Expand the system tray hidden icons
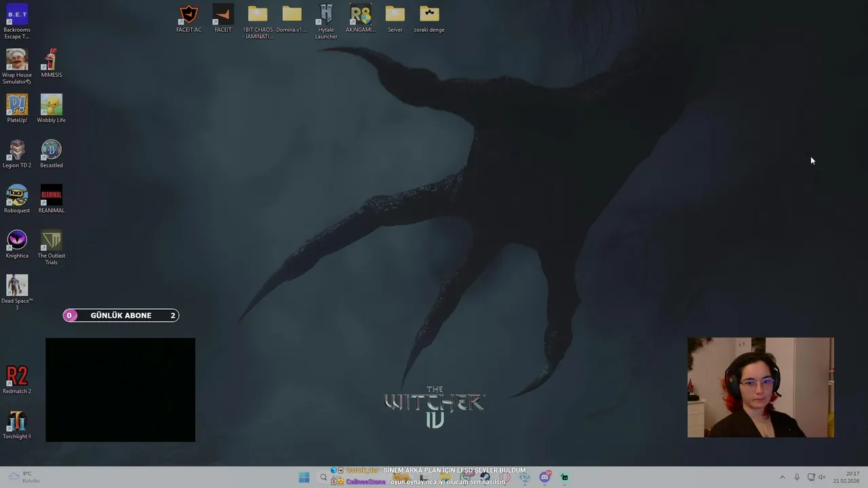 coord(782,477)
